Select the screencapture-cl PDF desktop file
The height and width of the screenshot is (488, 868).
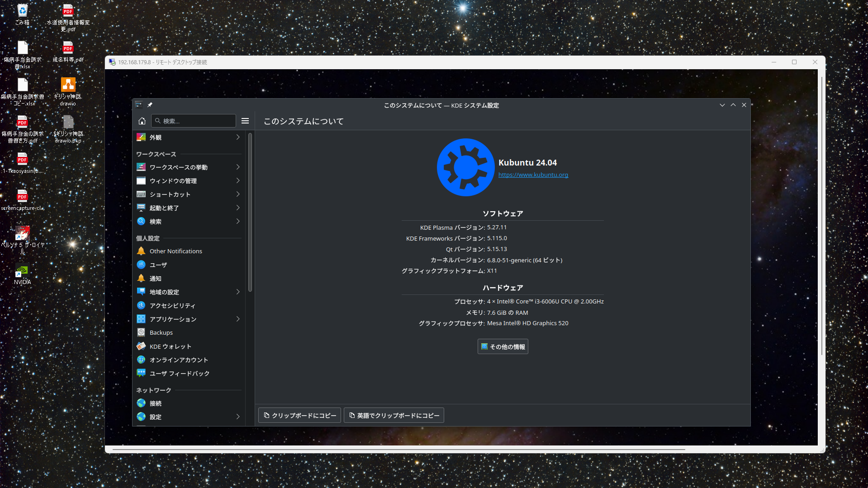[22, 200]
